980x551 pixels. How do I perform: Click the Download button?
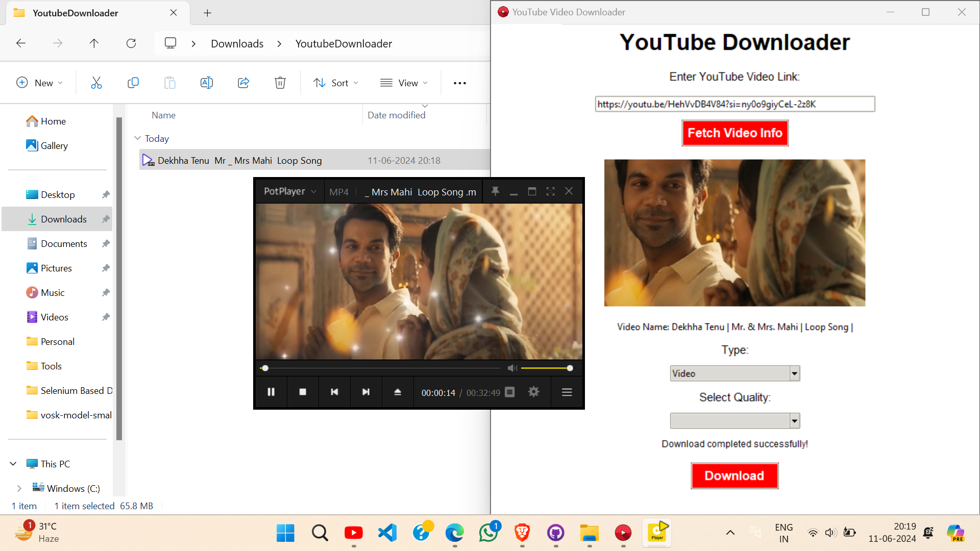pos(734,475)
